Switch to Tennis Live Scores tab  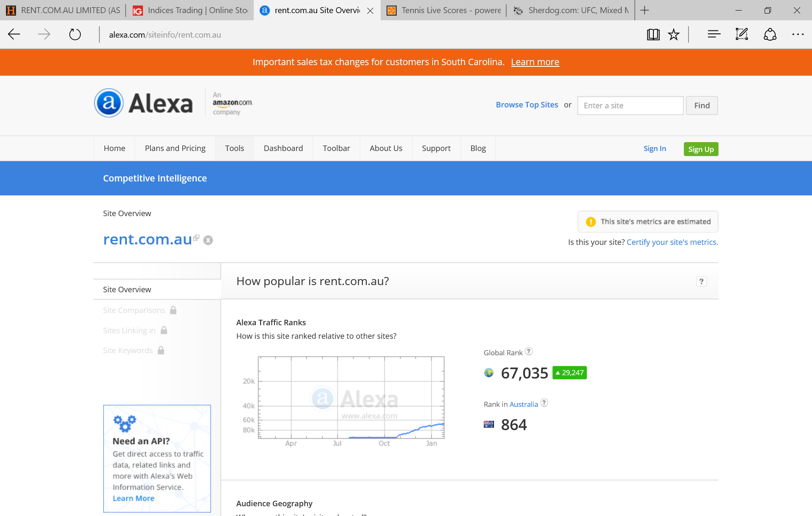pyautogui.click(x=444, y=10)
